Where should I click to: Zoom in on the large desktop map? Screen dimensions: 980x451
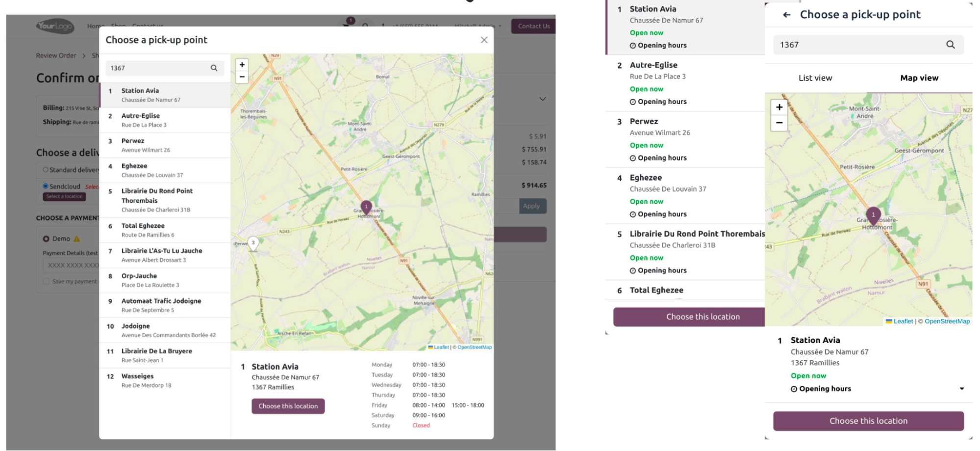(x=242, y=65)
